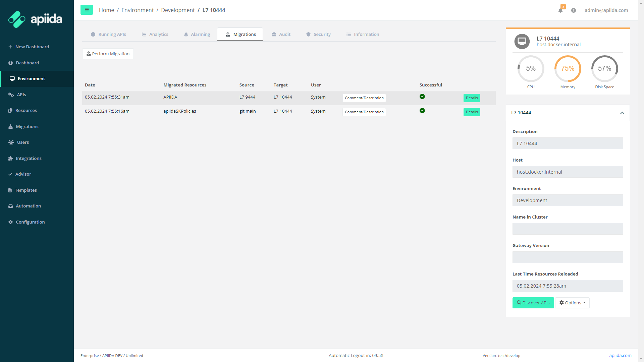Click the Memory 75% usage gauge
The image size is (644, 362).
pos(568,69)
